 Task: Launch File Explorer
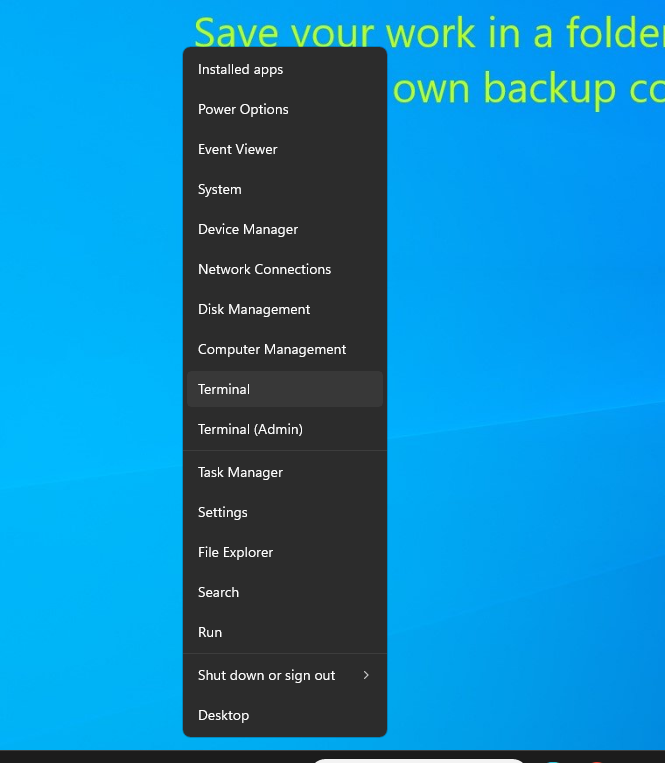coord(235,552)
